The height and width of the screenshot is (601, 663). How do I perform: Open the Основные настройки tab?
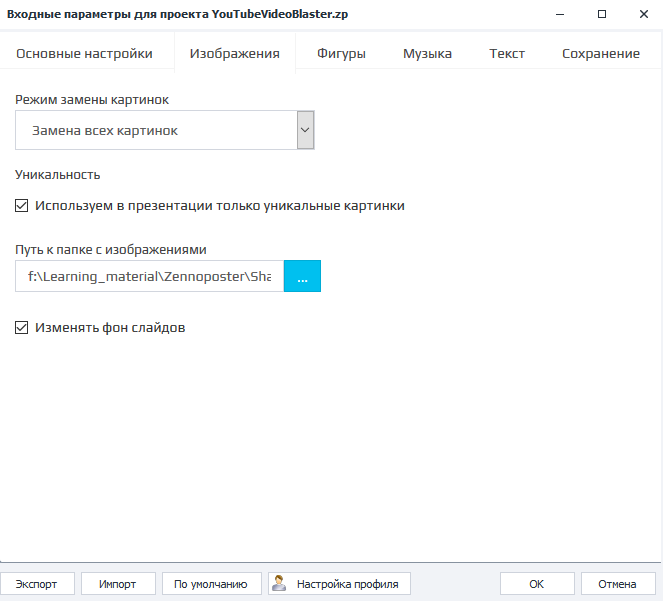[84, 54]
